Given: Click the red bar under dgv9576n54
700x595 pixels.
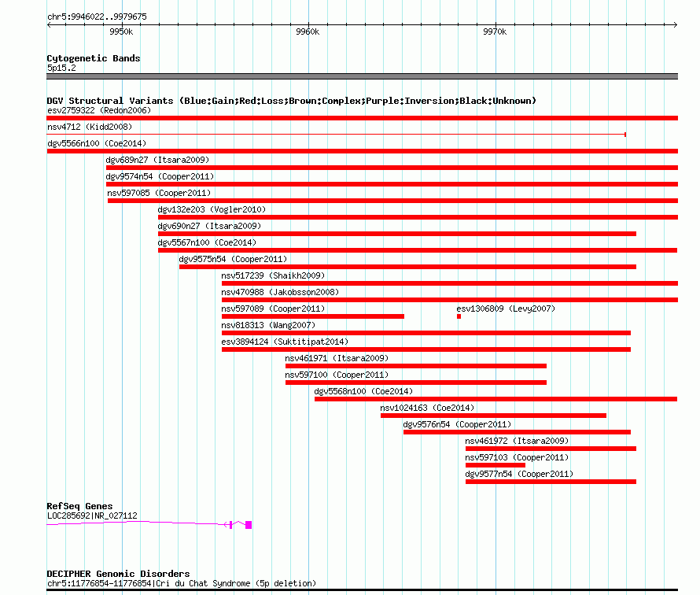Looking at the screenshot, I should click(x=517, y=432).
